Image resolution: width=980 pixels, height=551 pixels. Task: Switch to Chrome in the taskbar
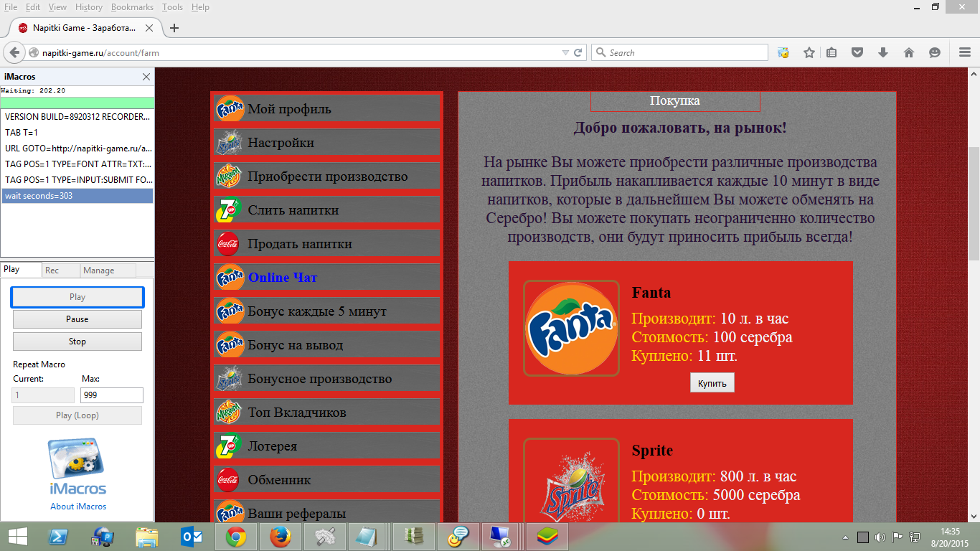236,536
